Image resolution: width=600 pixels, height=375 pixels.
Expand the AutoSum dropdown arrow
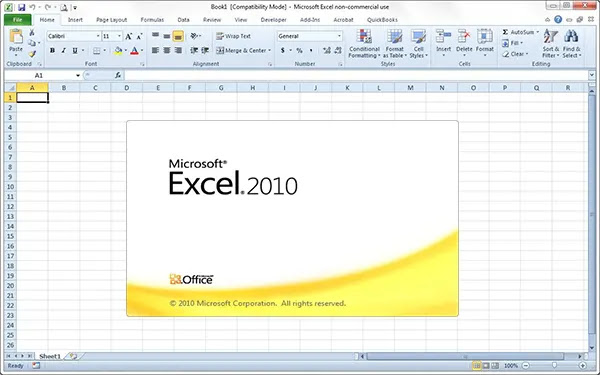pos(538,32)
